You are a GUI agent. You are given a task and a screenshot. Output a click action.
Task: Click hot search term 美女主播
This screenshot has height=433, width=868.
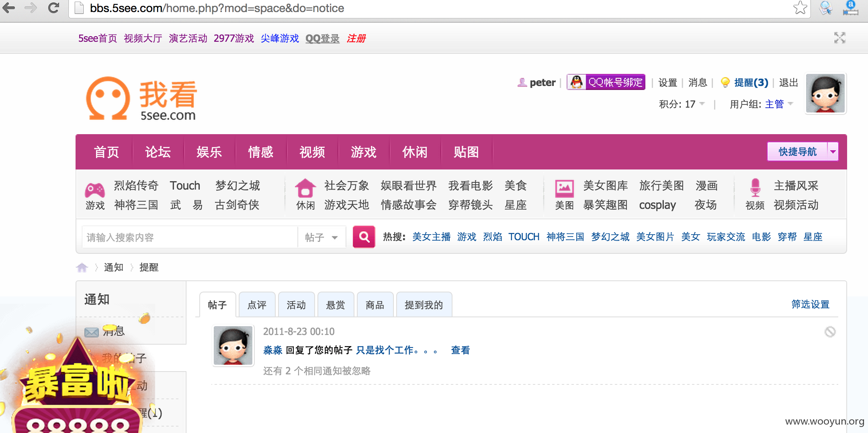432,237
